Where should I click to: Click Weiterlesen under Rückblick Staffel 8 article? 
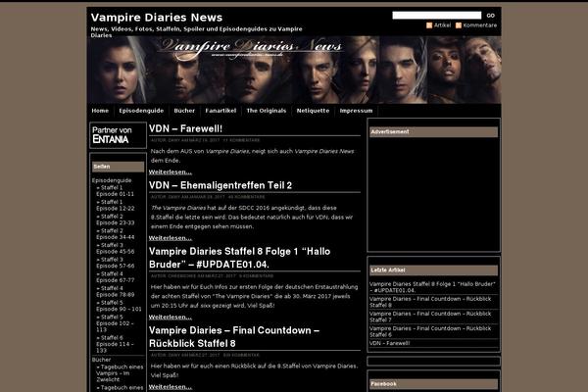pyautogui.click(x=171, y=387)
